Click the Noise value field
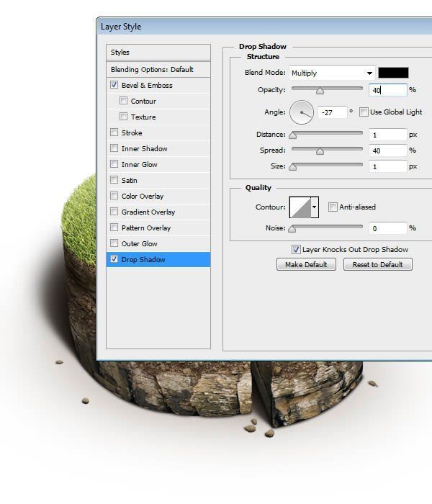Screen dimensions: 432x504 tap(387, 228)
